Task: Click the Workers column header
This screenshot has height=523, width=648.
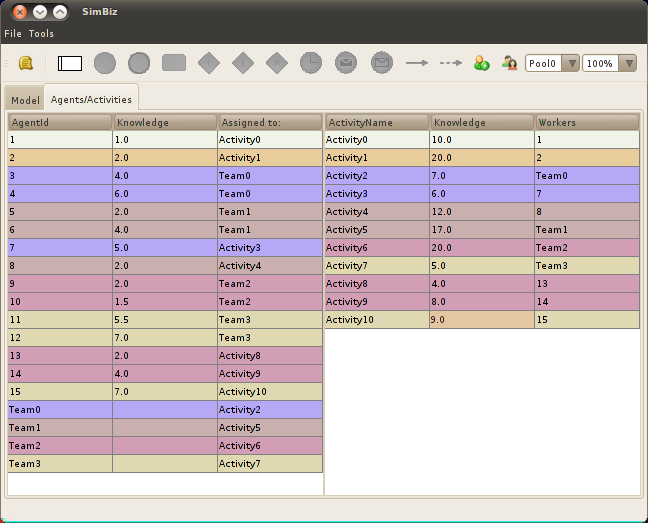Action: click(x=587, y=122)
